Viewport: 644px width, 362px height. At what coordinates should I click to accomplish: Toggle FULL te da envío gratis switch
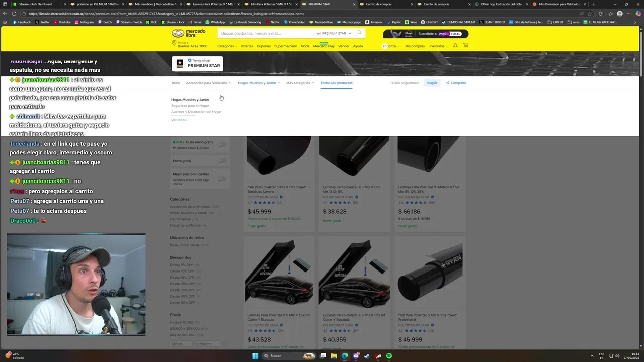click(221, 145)
